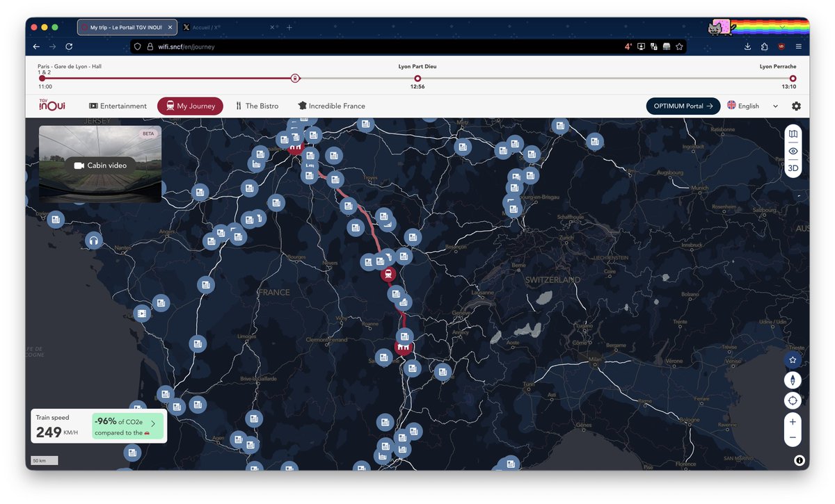The image size is (835, 504).
Task: Reset map orientation with the compass button
Action: [x=792, y=380]
